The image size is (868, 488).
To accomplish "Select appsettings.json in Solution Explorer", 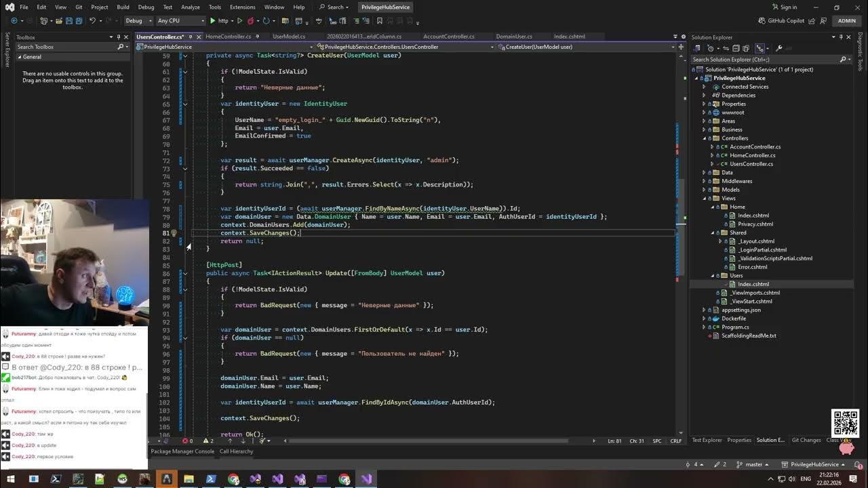I will (741, 310).
